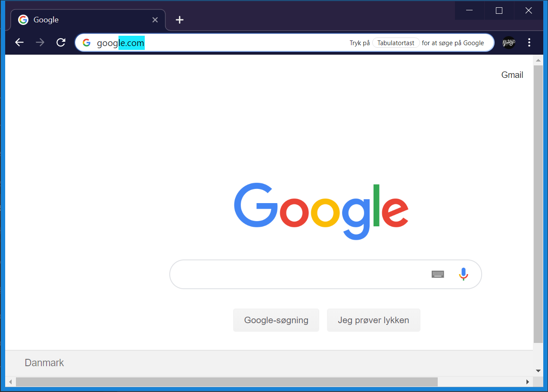
Task: Click the forward navigation arrow
Action: pyautogui.click(x=40, y=43)
